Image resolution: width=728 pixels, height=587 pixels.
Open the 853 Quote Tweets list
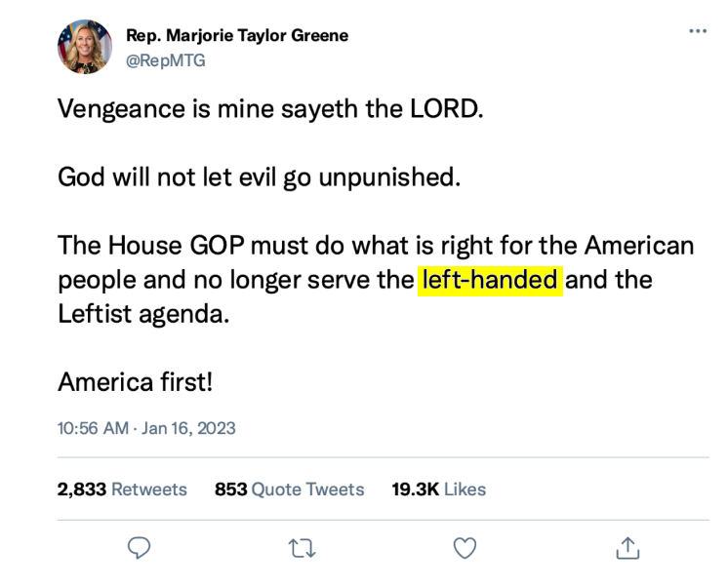[289, 489]
